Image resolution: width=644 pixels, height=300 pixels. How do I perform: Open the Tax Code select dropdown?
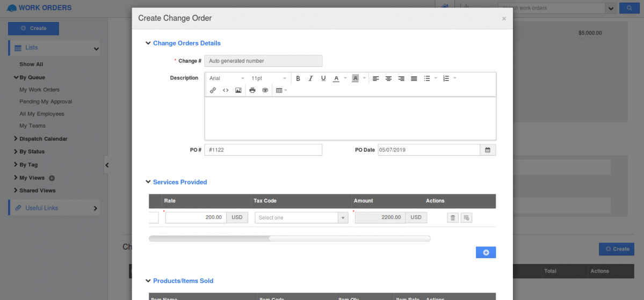tap(301, 218)
